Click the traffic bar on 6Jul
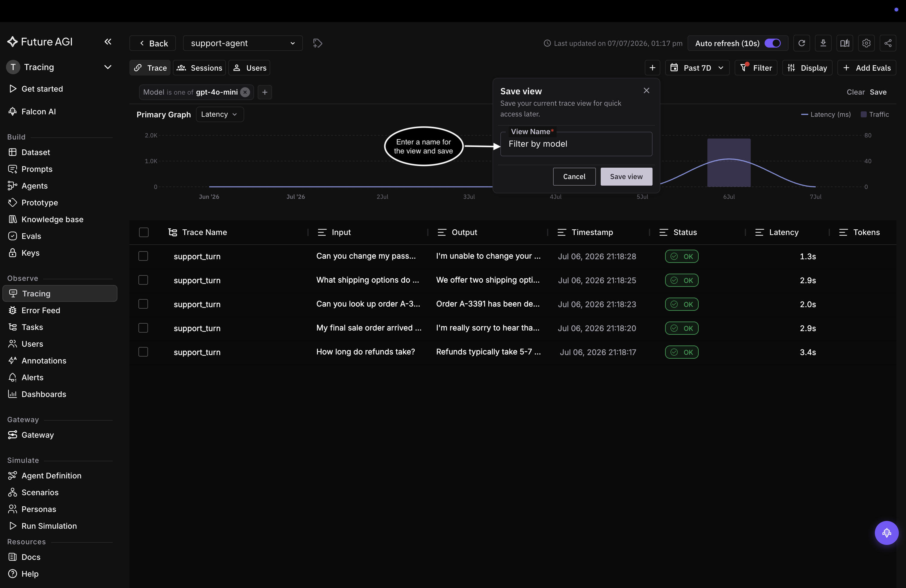Viewport: 906px width, 588px height. click(x=729, y=163)
